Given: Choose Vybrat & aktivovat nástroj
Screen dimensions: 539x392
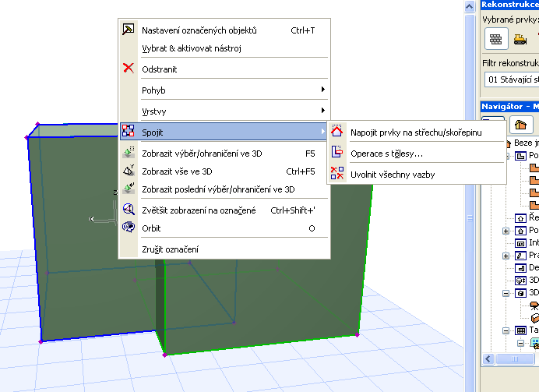Looking at the screenshot, I should 225,48.
